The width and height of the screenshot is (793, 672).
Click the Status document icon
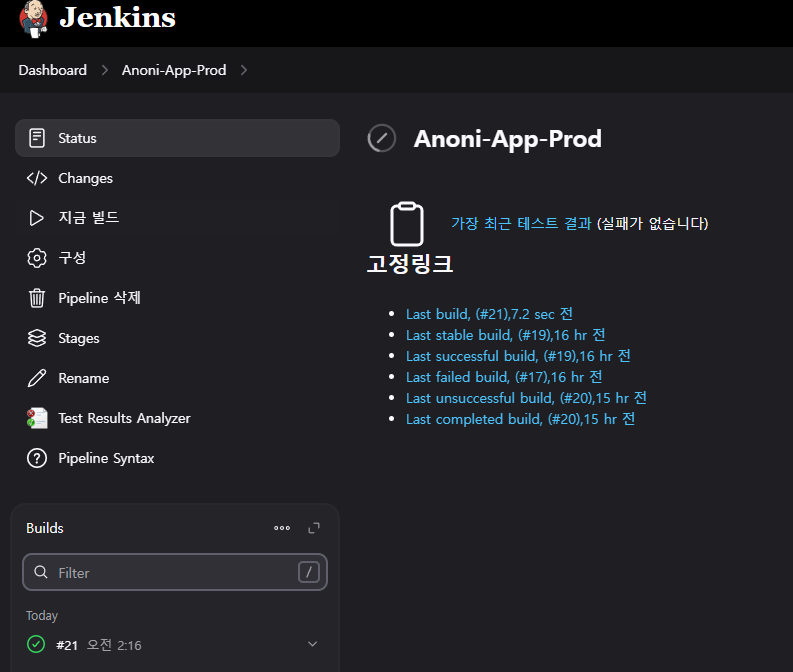click(x=37, y=138)
